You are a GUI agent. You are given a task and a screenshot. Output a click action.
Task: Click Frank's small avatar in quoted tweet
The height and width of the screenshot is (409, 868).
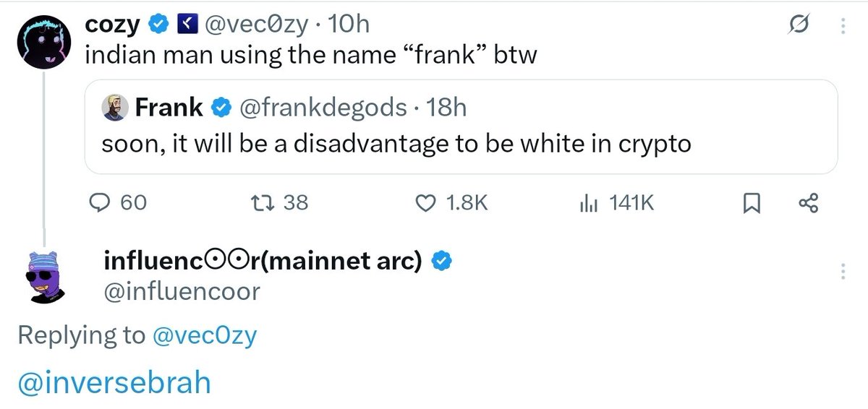click(115, 108)
